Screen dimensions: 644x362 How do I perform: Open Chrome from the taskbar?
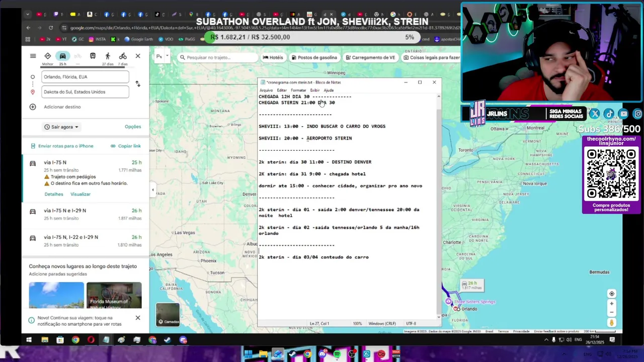point(75,340)
